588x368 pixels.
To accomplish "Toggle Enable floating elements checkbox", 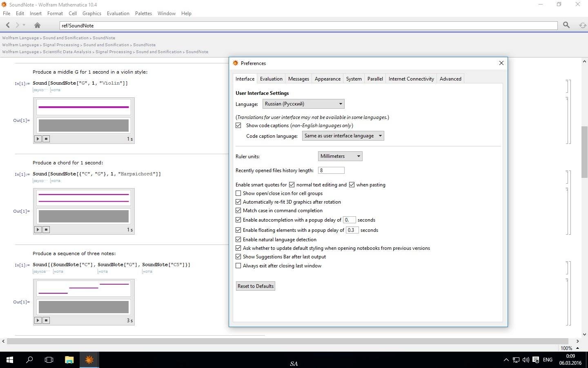I will [238, 230].
